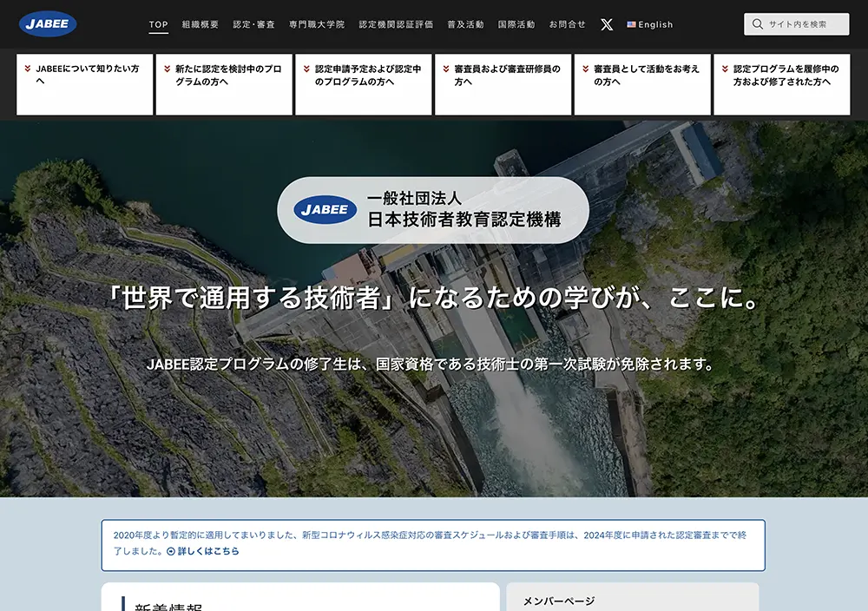Click chevron icon next to JABEEについて知りたい方へ

29,69
